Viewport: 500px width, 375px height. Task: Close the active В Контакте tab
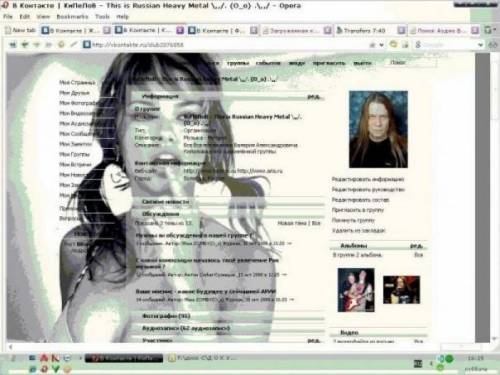180,30
